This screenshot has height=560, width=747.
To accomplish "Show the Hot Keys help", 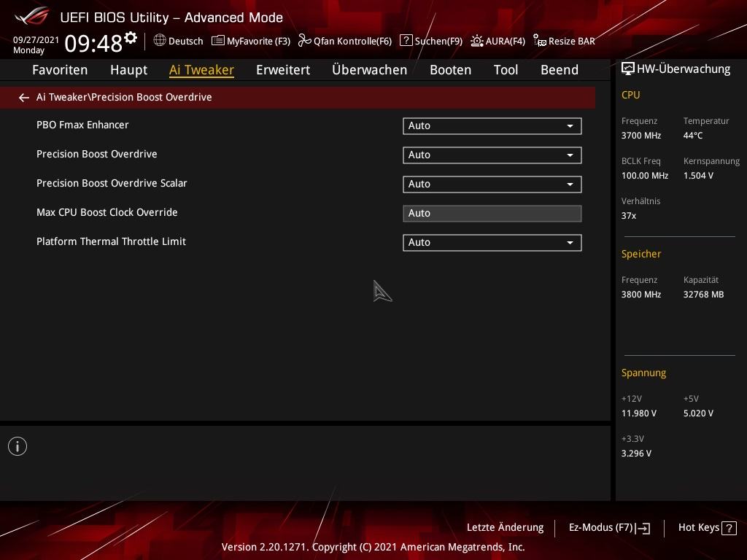I will 707,528.
